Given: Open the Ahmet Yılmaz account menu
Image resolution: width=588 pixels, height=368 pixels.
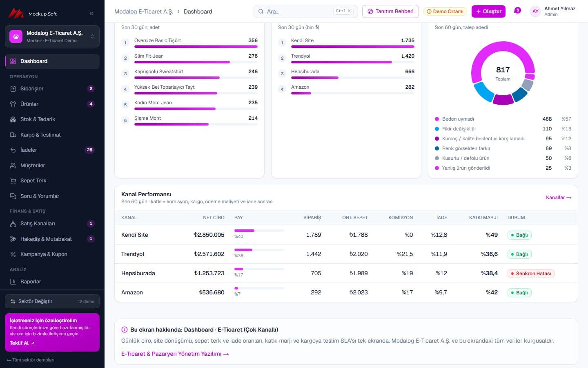Looking at the screenshot, I should pyautogui.click(x=553, y=11).
